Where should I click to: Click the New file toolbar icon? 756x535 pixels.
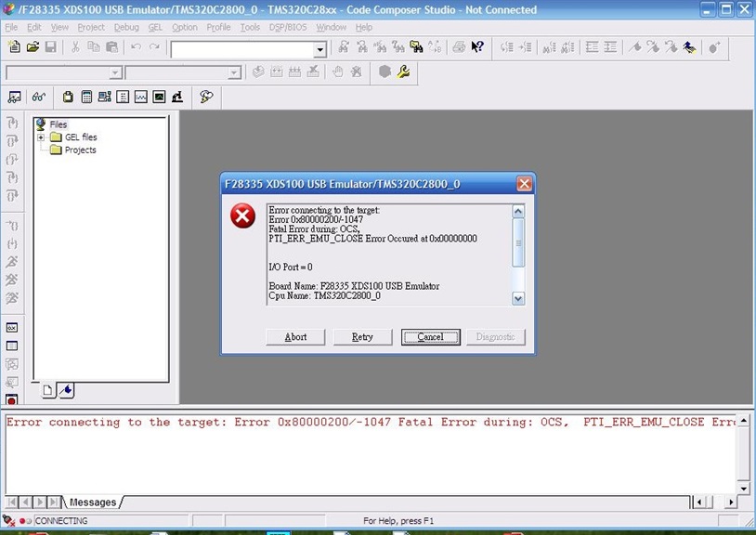click(x=15, y=46)
